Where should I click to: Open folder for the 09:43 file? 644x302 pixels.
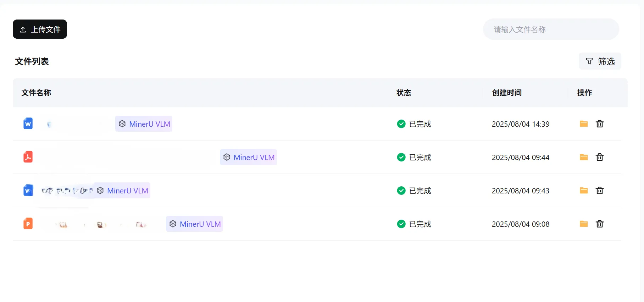(x=583, y=191)
